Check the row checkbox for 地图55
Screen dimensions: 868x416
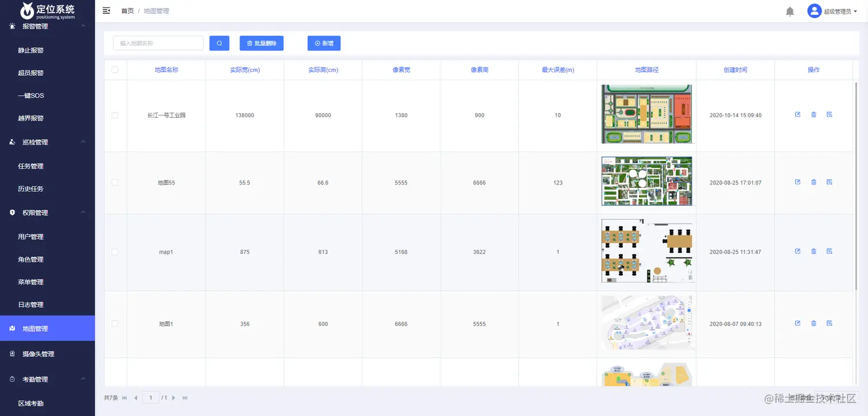pyautogui.click(x=115, y=182)
